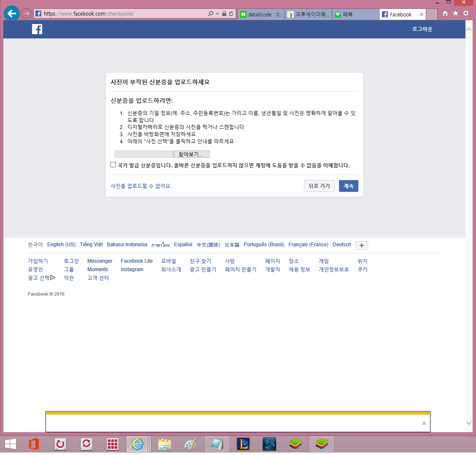Switch language to Español
Viewport: 476px width, 455px height.
(x=183, y=245)
